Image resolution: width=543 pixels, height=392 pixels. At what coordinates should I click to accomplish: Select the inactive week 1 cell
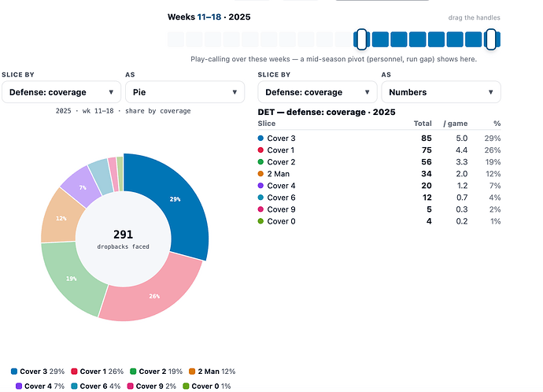(176, 39)
